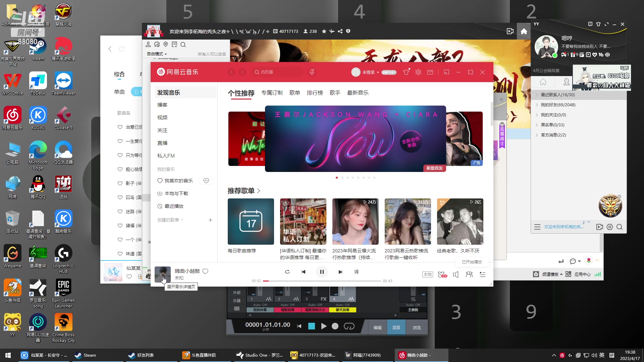Skip to the next track

[x=340, y=272]
